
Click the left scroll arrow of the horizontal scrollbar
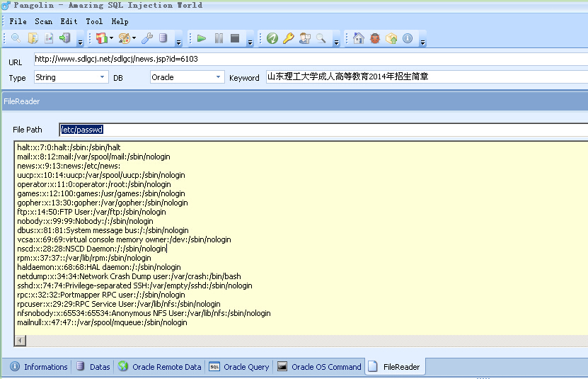click(x=21, y=340)
